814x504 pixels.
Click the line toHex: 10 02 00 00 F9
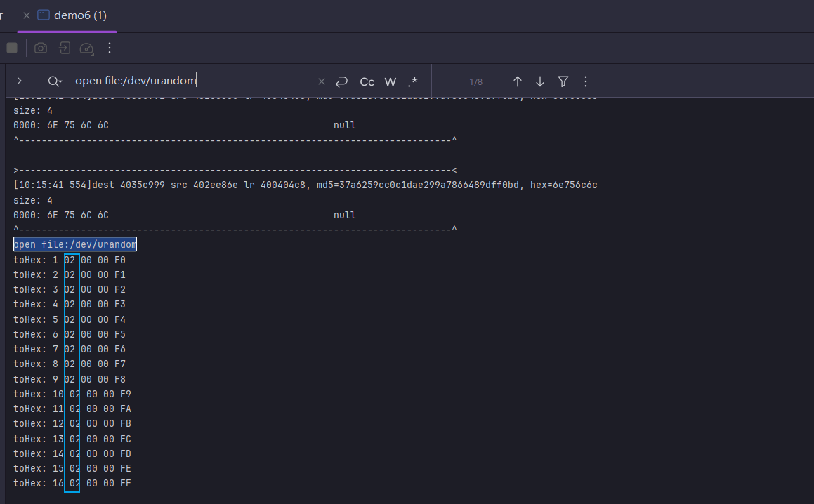pos(72,394)
